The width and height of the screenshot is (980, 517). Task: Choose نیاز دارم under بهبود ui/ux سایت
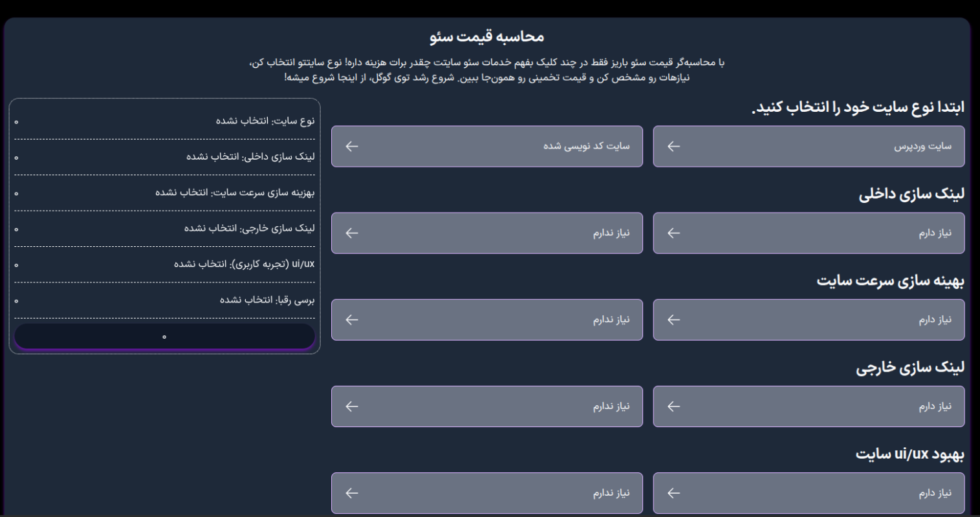pyautogui.click(x=809, y=493)
